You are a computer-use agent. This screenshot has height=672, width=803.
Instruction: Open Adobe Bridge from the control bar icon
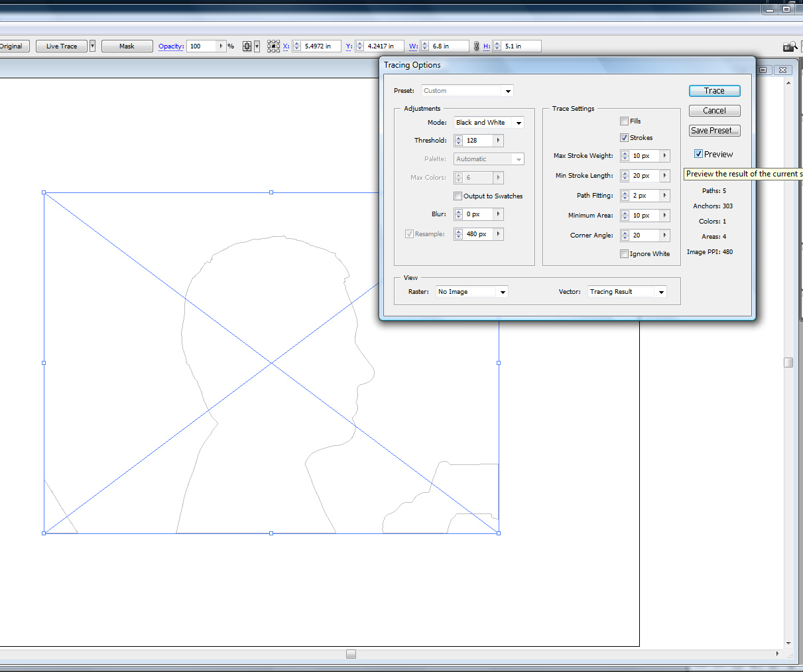[x=789, y=46]
